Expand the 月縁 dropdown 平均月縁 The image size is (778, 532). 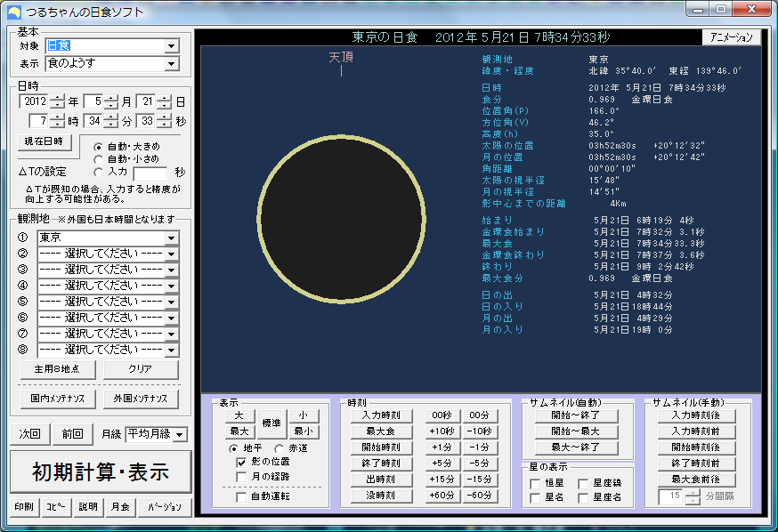[x=180, y=434]
